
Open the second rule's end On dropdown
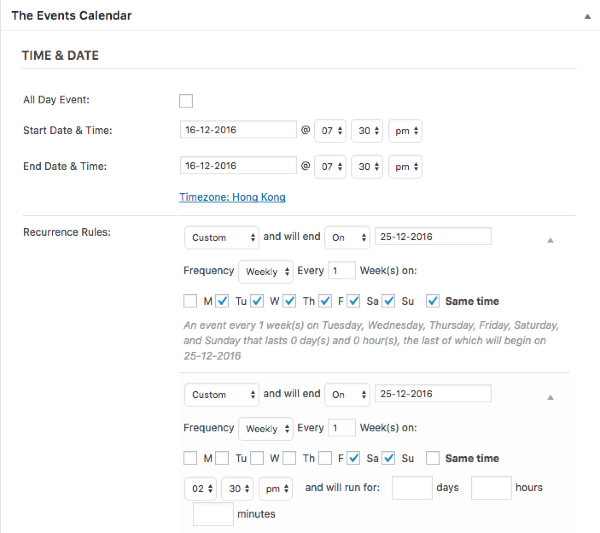click(348, 394)
